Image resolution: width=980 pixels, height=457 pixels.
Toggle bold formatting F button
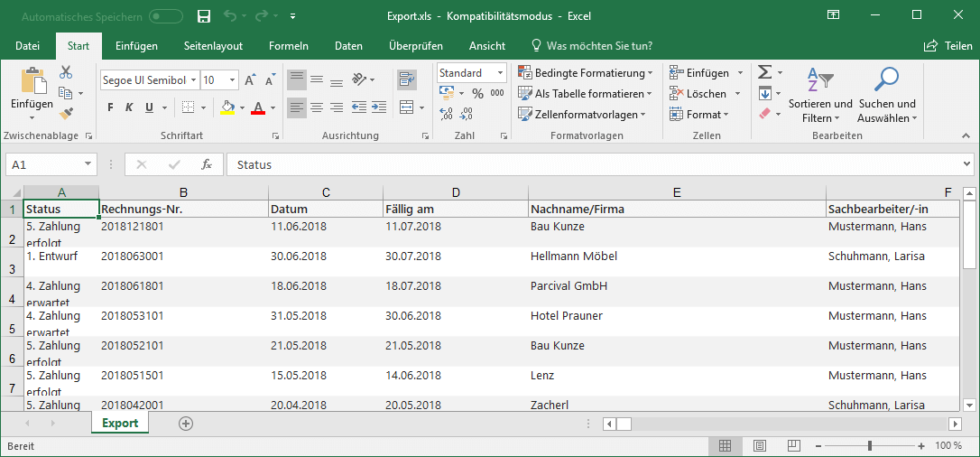[111, 107]
